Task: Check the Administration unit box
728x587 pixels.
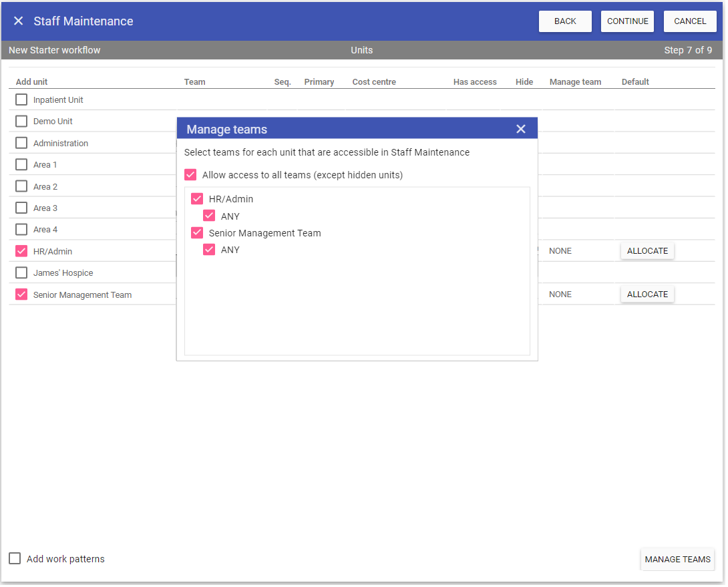Action: pyautogui.click(x=21, y=144)
